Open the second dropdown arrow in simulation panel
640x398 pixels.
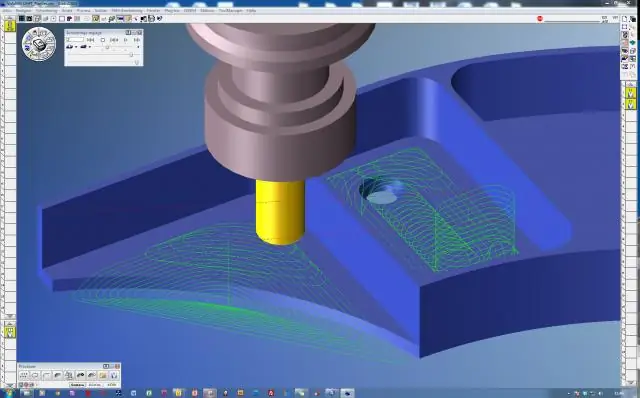pos(90,47)
